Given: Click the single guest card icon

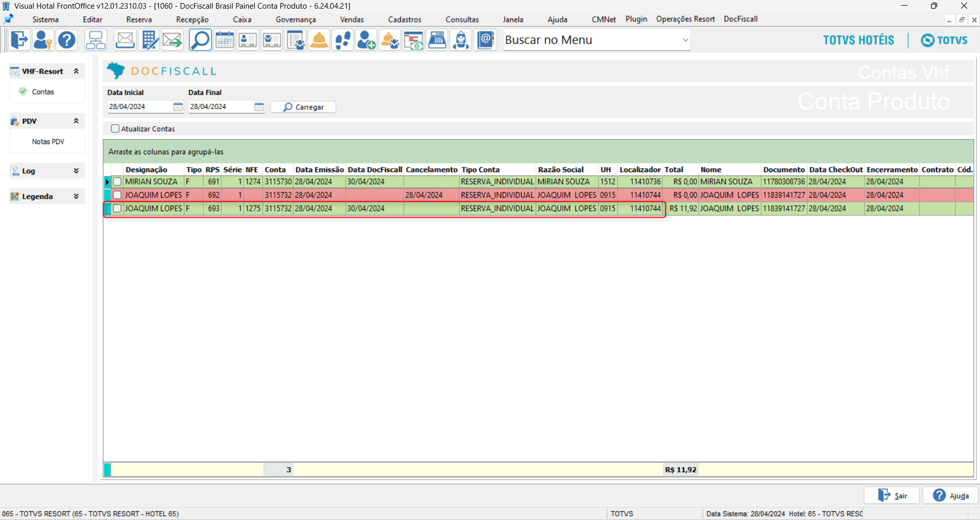Looking at the screenshot, I should (x=248, y=40).
